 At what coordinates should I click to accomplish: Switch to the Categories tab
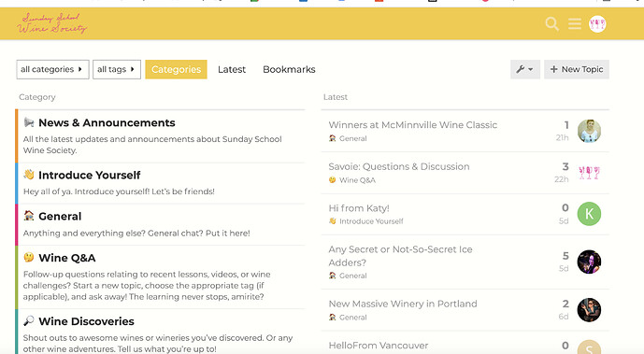coord(177,69)
